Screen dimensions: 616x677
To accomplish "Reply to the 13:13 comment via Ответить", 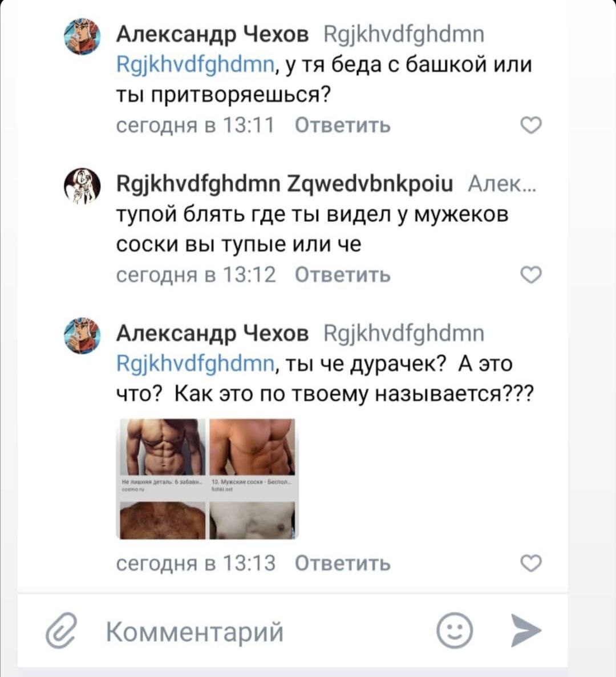I will [343, 563].
